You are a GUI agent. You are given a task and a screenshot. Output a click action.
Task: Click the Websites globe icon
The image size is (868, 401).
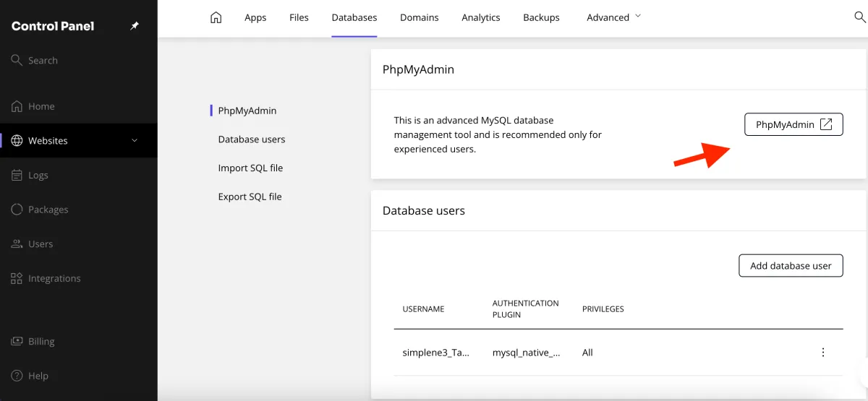tap(17, 141)
